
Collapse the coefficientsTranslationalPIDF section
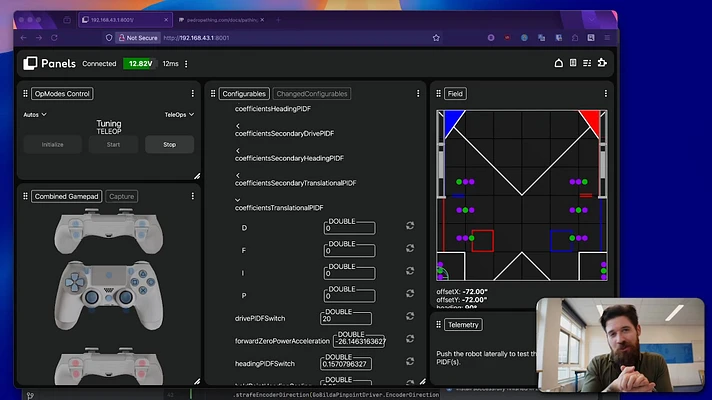[x=237, y=200]
